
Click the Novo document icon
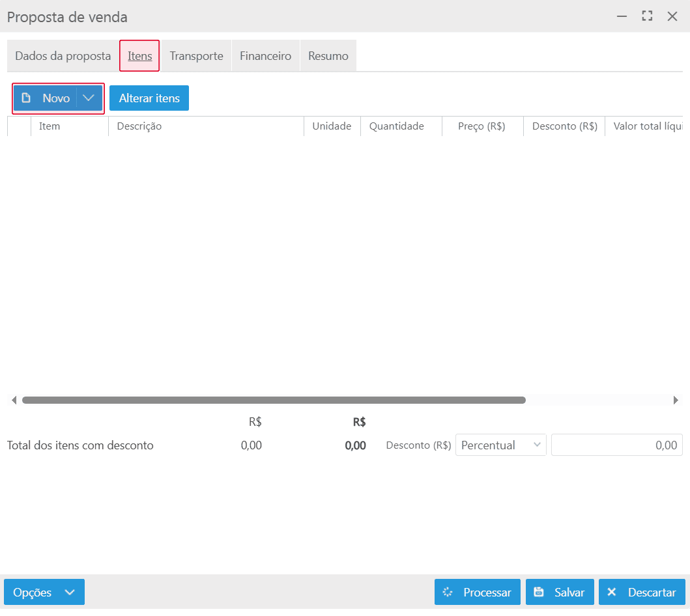[x=26, y=98]
